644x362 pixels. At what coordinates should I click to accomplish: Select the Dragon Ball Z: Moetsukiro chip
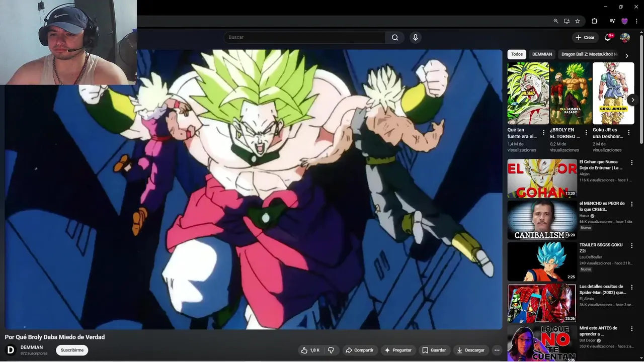589,54
